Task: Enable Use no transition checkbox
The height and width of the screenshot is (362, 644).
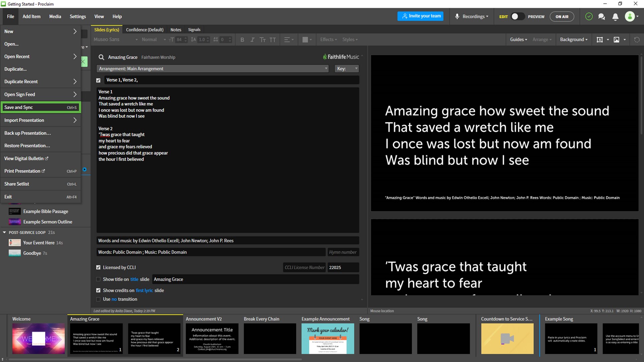Action: (x=98, y=299)
